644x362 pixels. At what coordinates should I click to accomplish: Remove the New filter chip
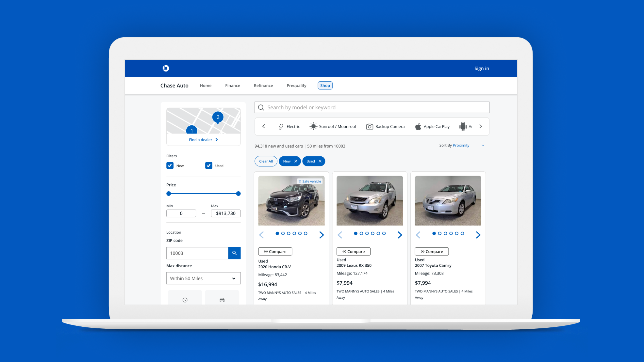(x=296, y=161)
